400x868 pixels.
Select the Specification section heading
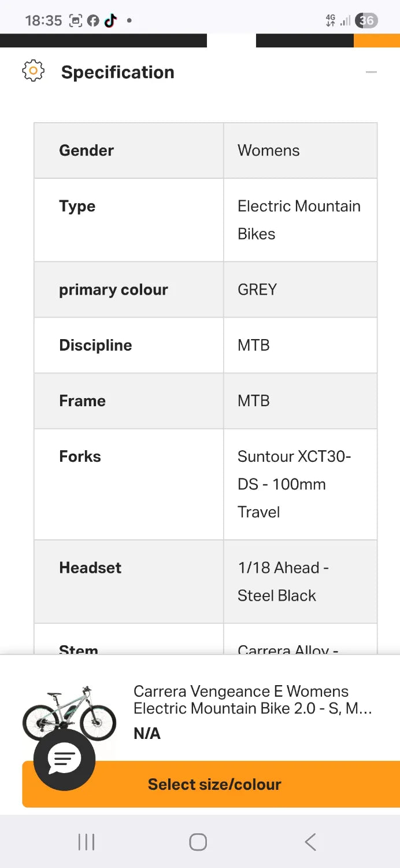[118, 72]
